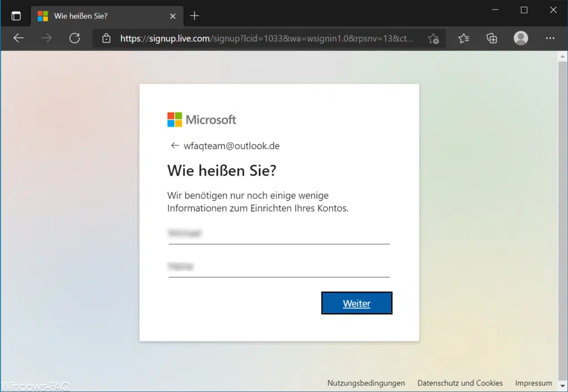This screenshot has width=568, height=392.
Task: Add page to favorites with star icon
Action: pos(434,38)
